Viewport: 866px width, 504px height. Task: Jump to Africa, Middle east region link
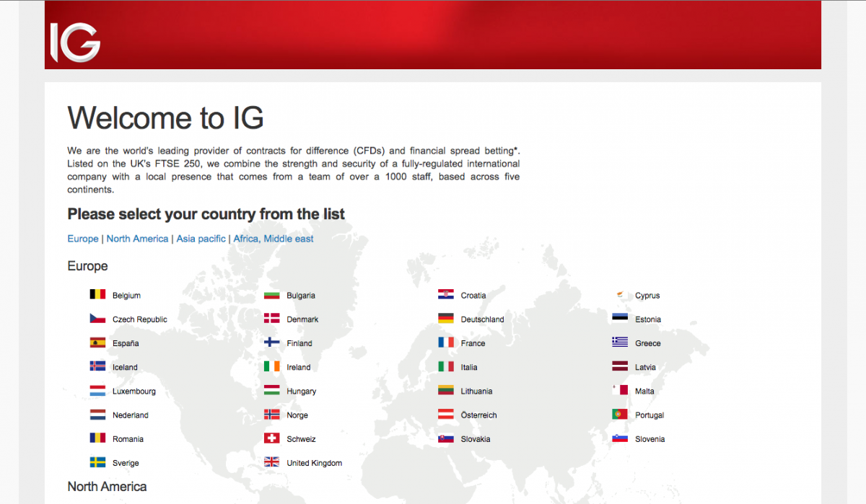[274, 239]
